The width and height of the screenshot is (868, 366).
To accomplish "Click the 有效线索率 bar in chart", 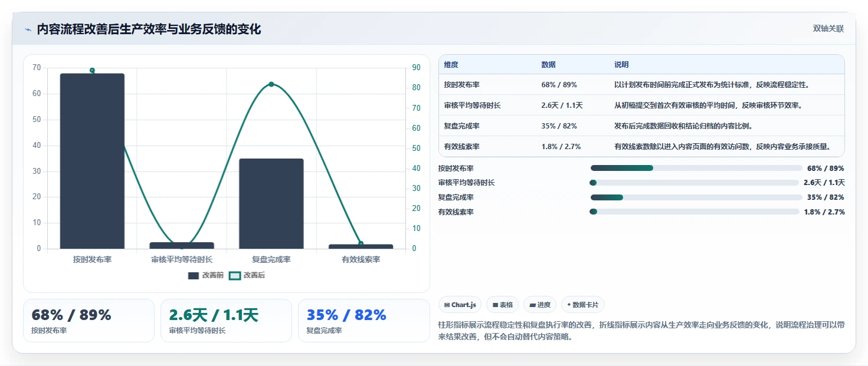I will (x=361, y=246).
